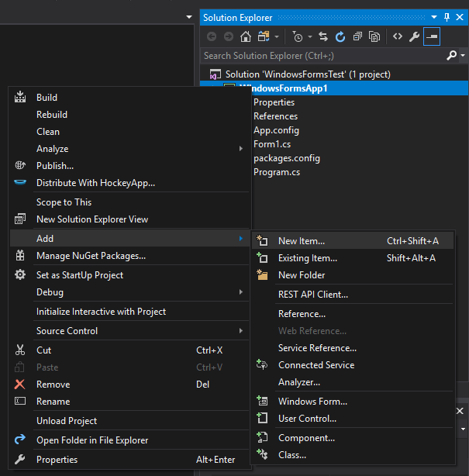Viewport: 469px width, 476px height.
Task: Click Class... entry in Add submenu
Action: click(x=292, y=455)
